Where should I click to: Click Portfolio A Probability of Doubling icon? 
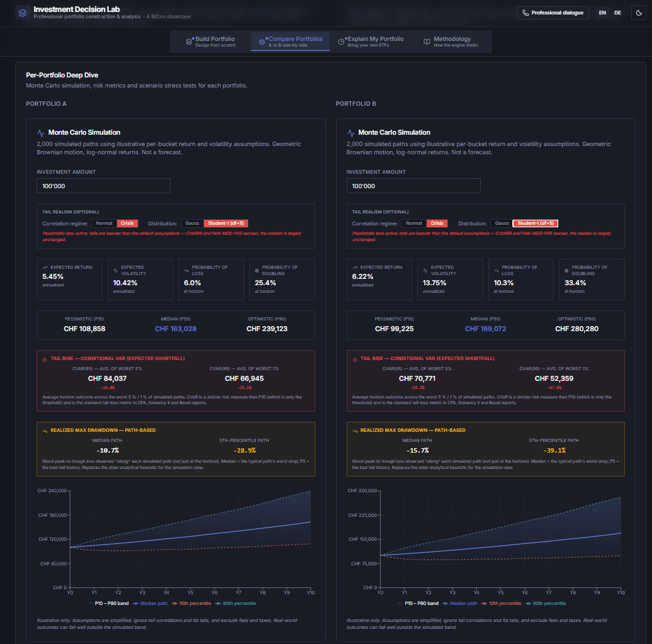257,271
